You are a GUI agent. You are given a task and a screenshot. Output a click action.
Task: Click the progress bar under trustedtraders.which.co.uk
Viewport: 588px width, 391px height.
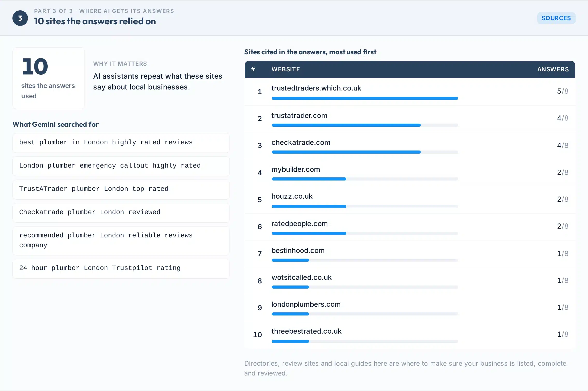coord(365,98)
